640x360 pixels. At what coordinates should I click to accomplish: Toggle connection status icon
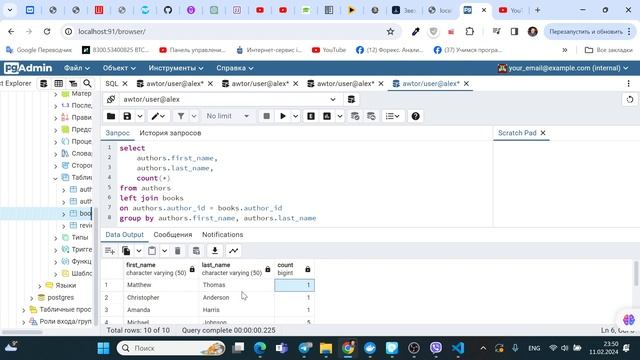[x=111, y=99]
